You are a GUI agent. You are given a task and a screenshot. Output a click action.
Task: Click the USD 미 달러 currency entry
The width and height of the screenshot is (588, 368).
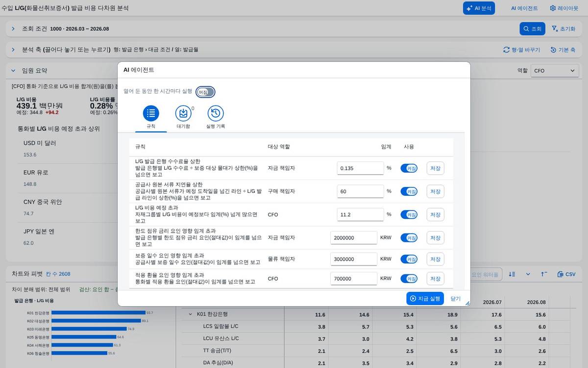[40, 143]
